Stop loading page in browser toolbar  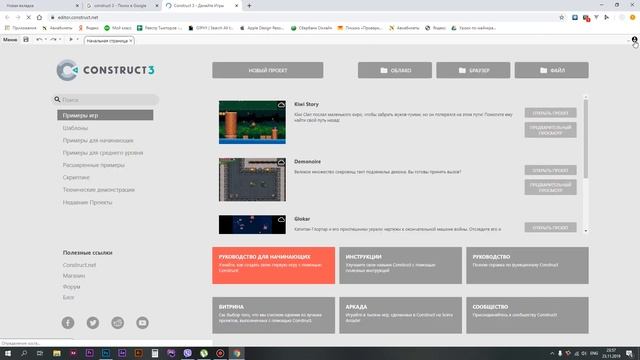click(28, 17)
